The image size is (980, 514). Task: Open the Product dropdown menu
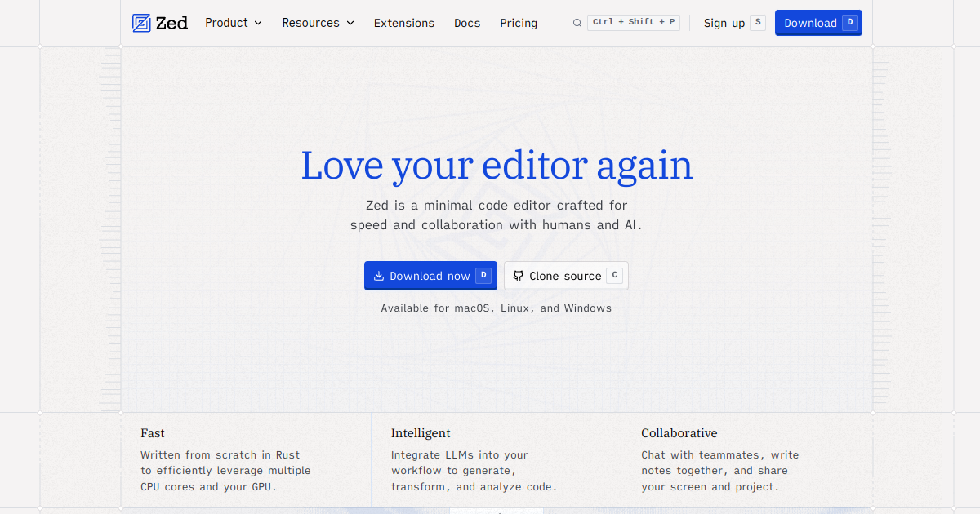[x=226, y=23]
